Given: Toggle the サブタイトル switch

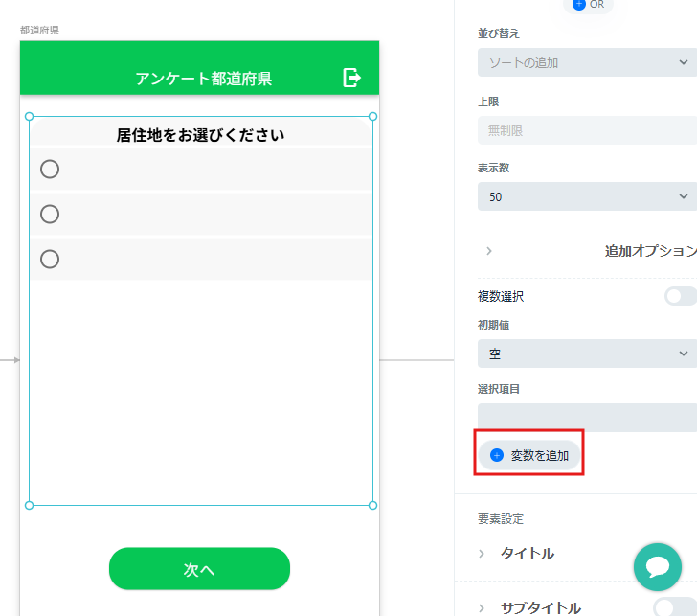Looking at the screenshot, I should [x=675, y=607].
